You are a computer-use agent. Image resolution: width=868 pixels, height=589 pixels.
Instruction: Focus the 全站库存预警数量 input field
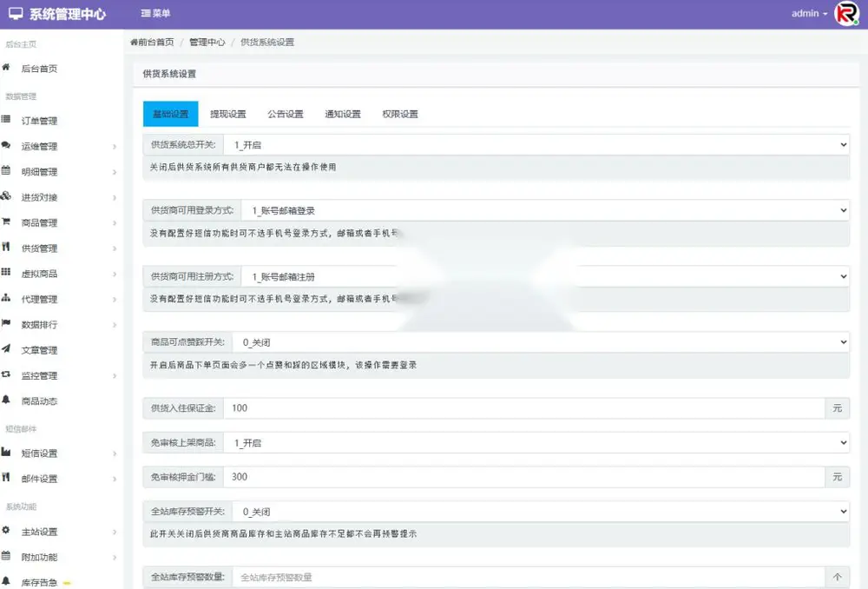[x=529, y=578]
